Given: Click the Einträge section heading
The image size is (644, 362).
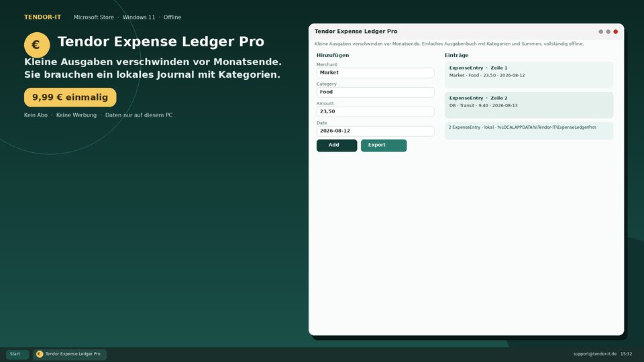Looking at the screenshot, I should tap(457, 55).
